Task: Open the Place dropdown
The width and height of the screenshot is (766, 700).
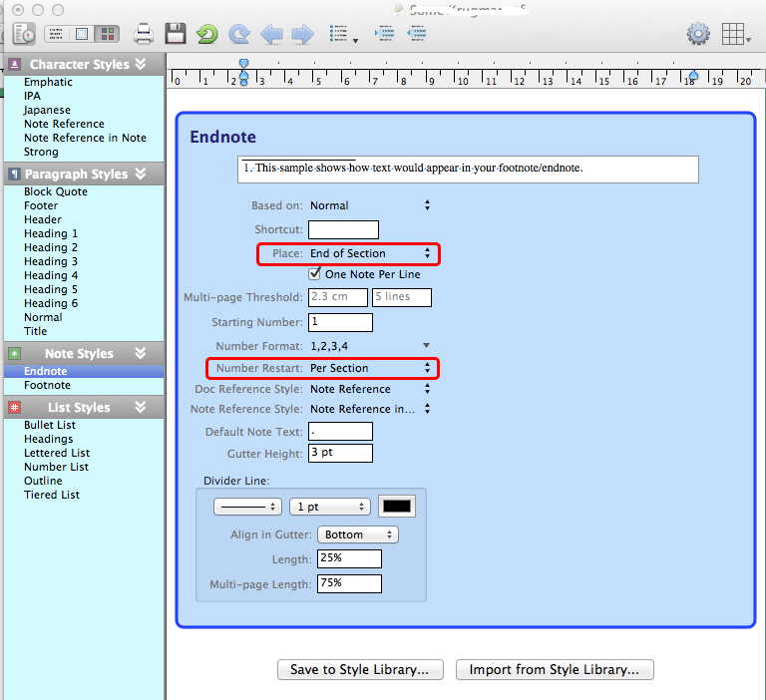Action: [x=369, y=253]
